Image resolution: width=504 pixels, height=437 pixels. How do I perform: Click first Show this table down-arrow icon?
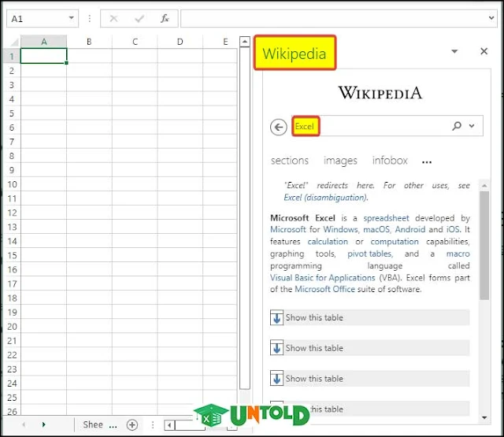click(x=276, y=318)
